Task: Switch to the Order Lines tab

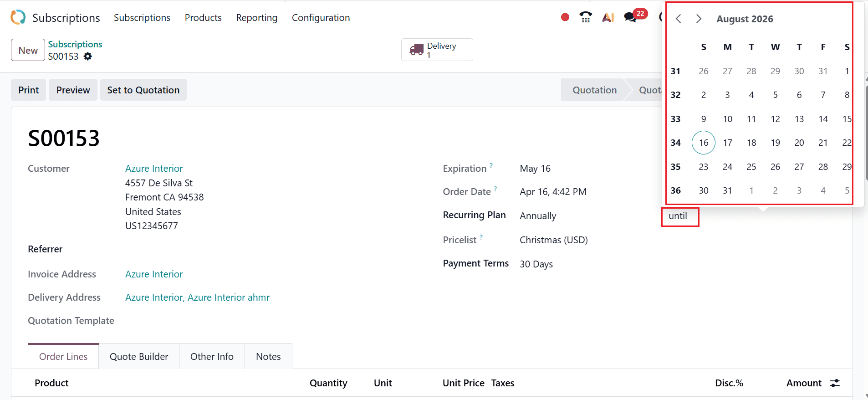Action: 63,356
